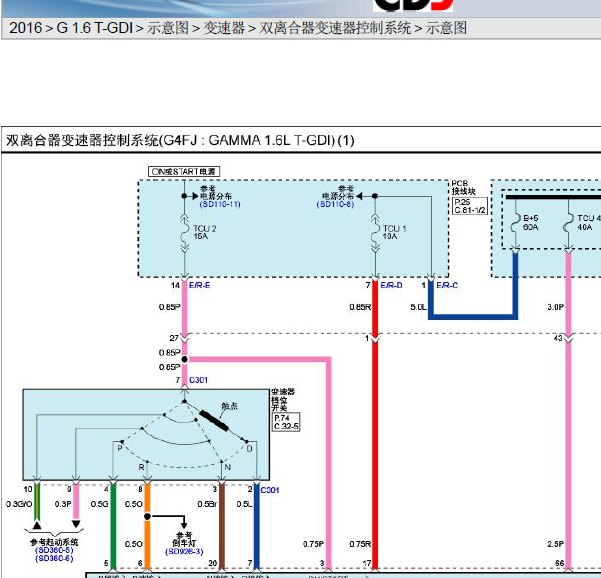601x578 pixels.
Task: Click the 0.75P wire label
Action: click(314, 544)
